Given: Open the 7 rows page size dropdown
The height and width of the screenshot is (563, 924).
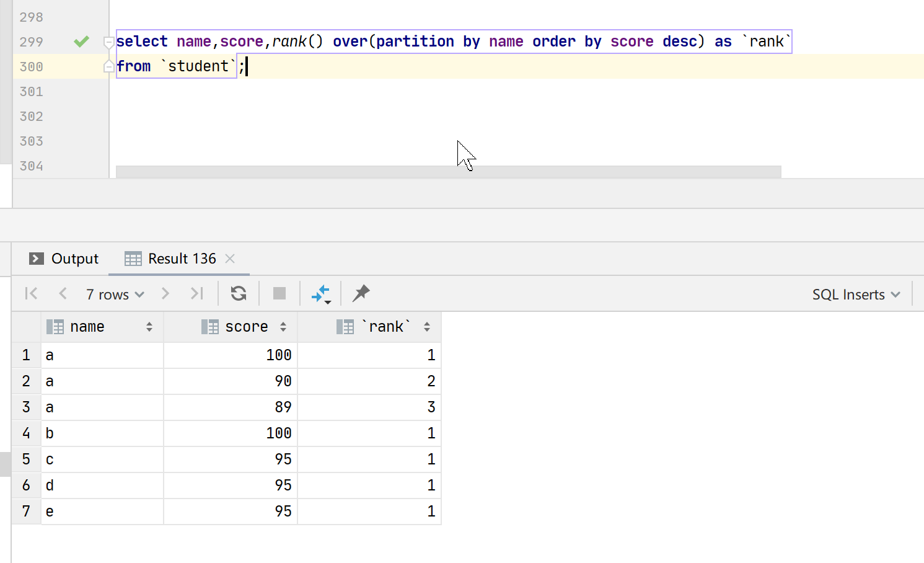Looking at the screenshot, I should (x=115, y=295).
